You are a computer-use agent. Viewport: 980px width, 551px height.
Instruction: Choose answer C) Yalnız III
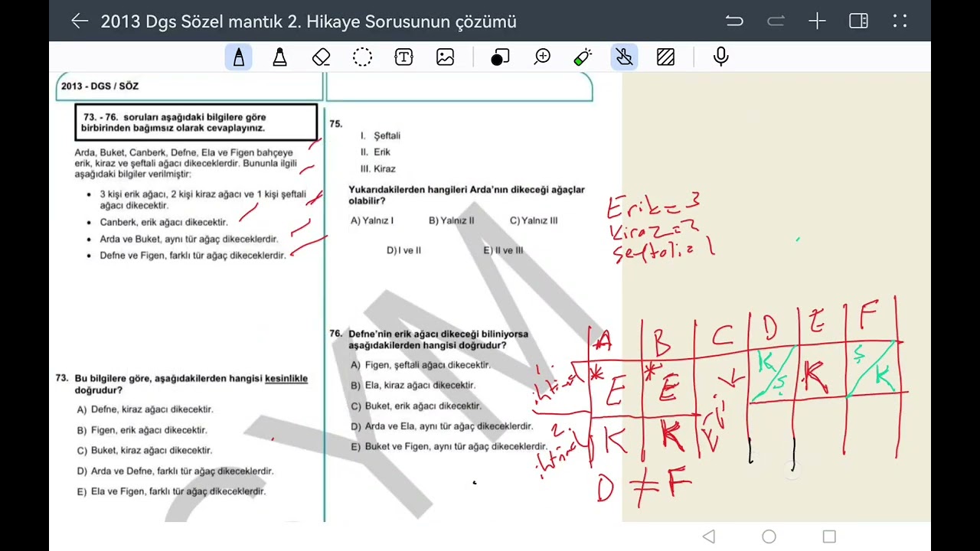coord(534,220)
